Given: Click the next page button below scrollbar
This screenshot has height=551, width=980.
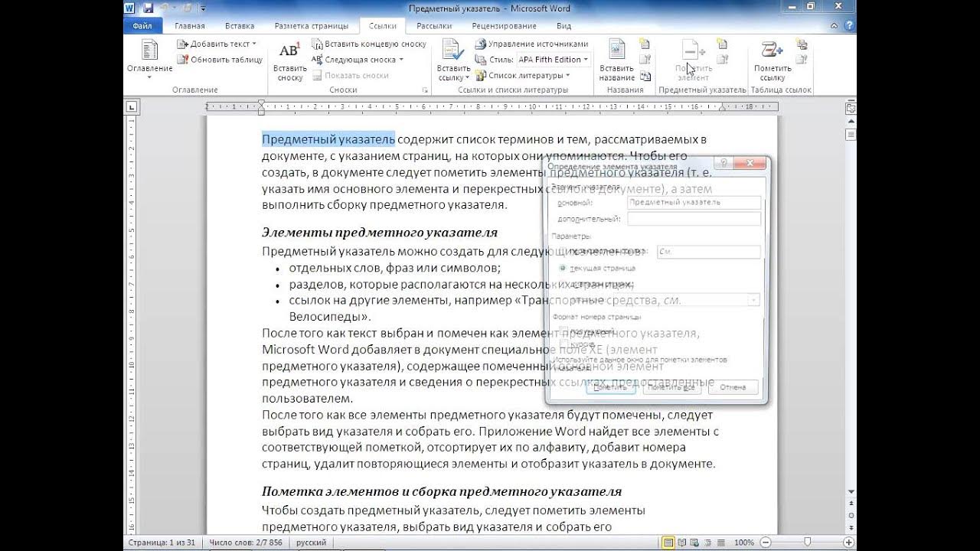Looking at the screenshot, I should 851,527.
